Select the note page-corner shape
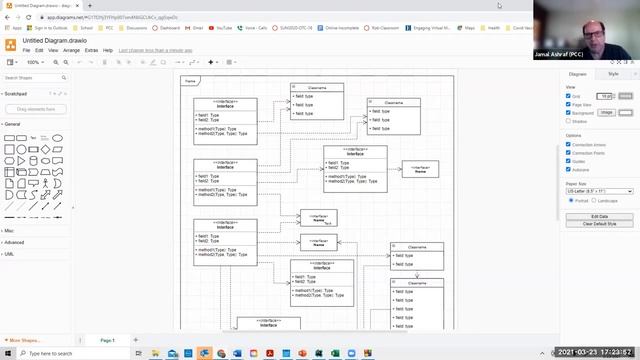 9,183
